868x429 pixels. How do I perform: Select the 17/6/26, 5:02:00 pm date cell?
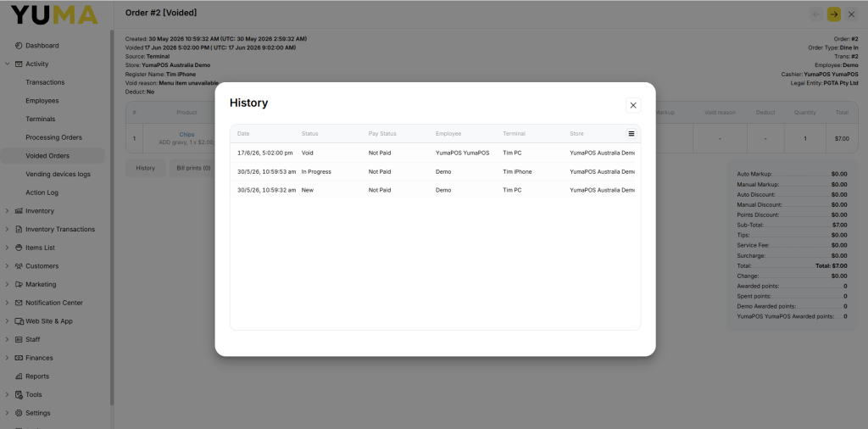(265, 153)
